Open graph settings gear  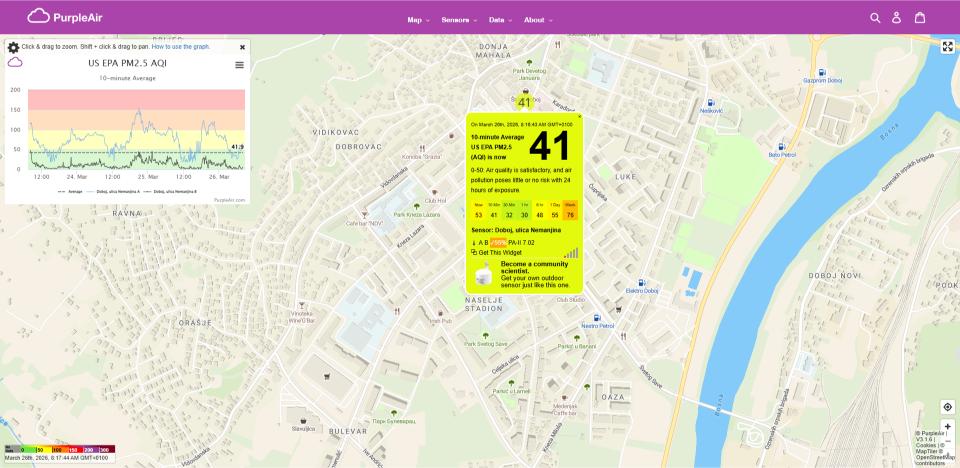(x=13, y=47)
